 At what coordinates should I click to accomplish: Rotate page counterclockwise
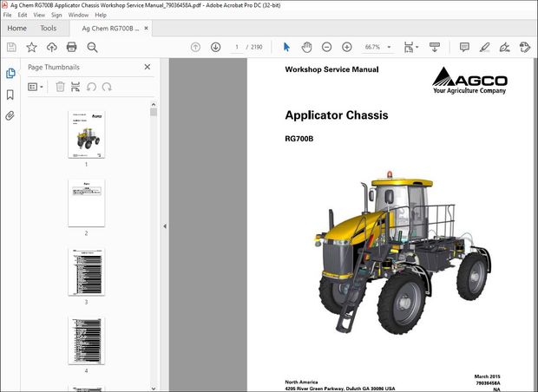(x=91, y=87)
